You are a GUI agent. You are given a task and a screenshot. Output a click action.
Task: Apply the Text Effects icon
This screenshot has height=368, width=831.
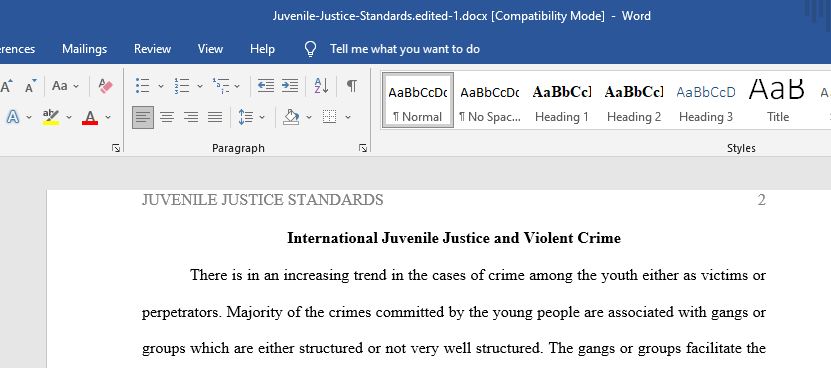(13, 117)
